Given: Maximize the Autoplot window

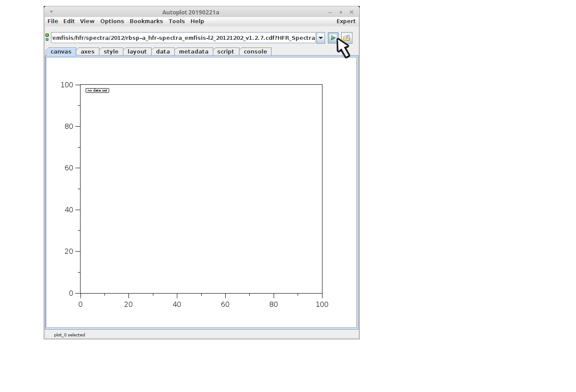Looking at the screenshot, I should [x=341, y=12].
